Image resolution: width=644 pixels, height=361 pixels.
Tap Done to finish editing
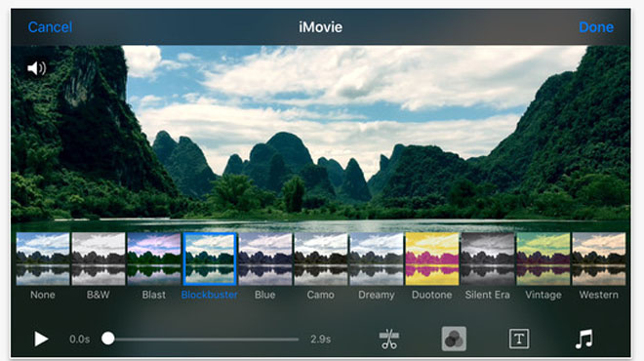[596, 27]
